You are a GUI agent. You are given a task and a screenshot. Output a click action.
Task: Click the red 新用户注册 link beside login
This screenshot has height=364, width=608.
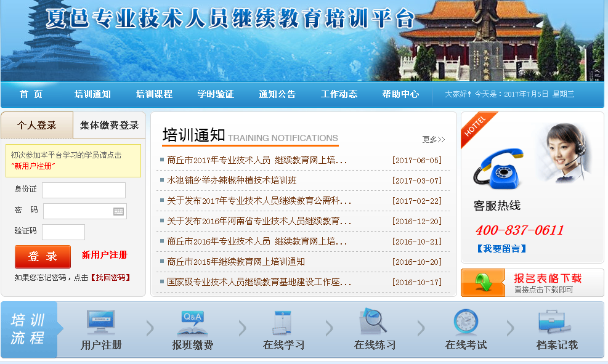(x=105, y=255)
